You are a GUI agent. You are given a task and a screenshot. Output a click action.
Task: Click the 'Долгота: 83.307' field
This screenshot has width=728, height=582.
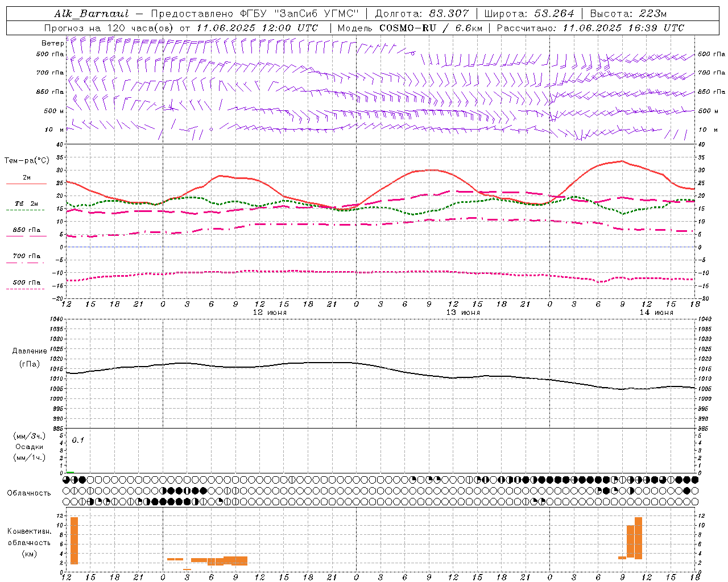pos(422,14)
